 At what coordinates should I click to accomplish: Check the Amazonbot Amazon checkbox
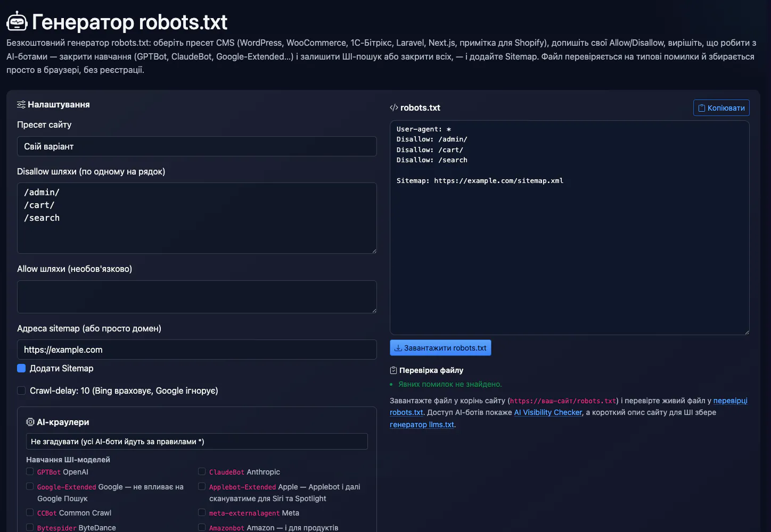(202, 527)
